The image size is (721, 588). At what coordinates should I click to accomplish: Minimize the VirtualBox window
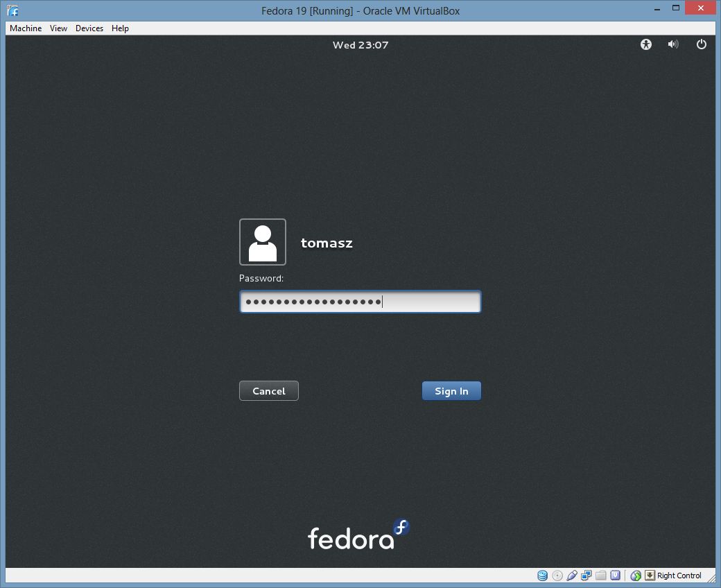pos(657,8)
